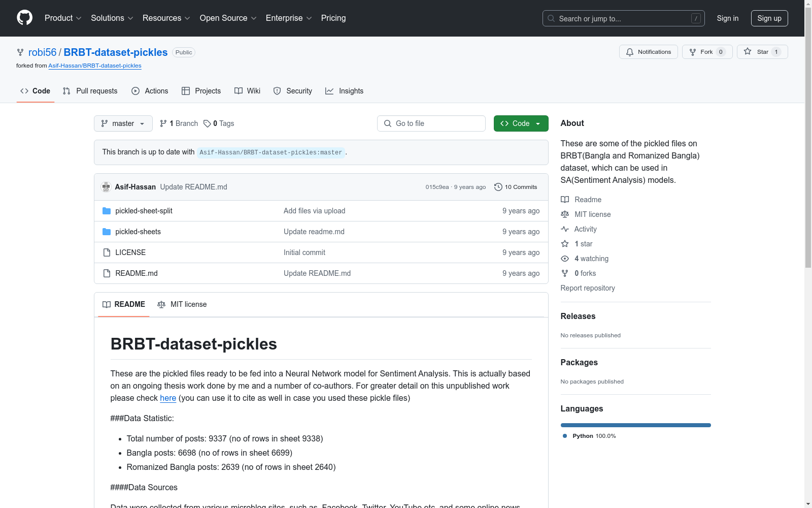
Task: Open the pickled-sheet-split folder
Action: pos(144,211)
